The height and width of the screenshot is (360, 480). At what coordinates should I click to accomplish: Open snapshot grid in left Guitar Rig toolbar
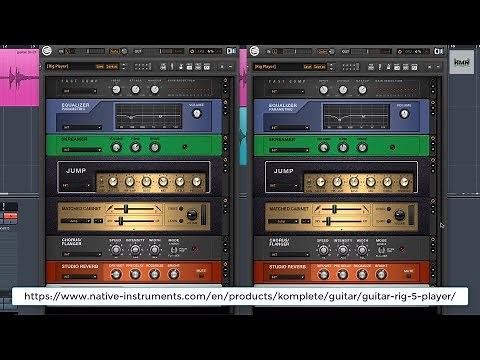pyautogui.click(x=142, y=67)
